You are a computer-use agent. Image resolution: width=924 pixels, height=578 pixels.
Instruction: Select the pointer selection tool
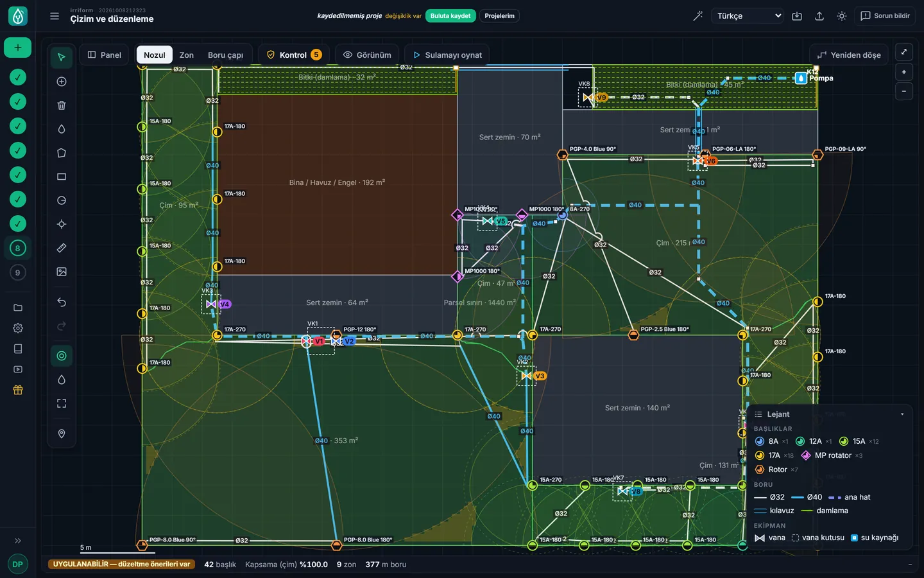click(x=62, y=57)
